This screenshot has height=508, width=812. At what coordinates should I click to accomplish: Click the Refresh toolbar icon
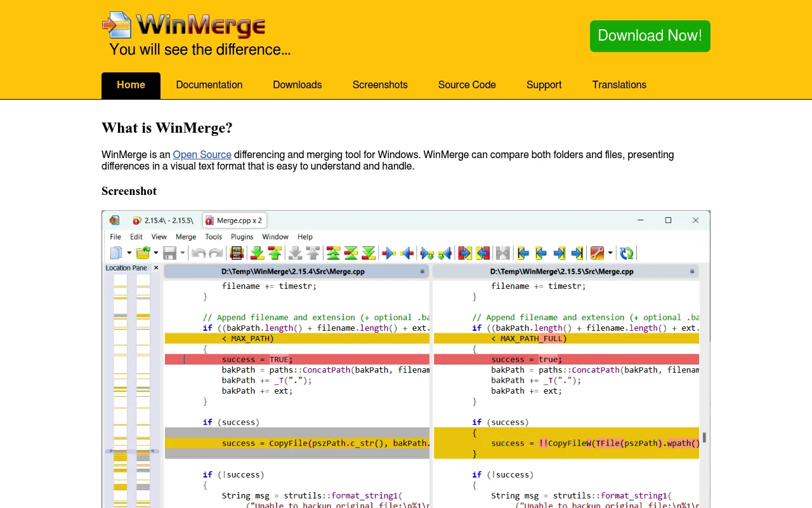[627, 253]
